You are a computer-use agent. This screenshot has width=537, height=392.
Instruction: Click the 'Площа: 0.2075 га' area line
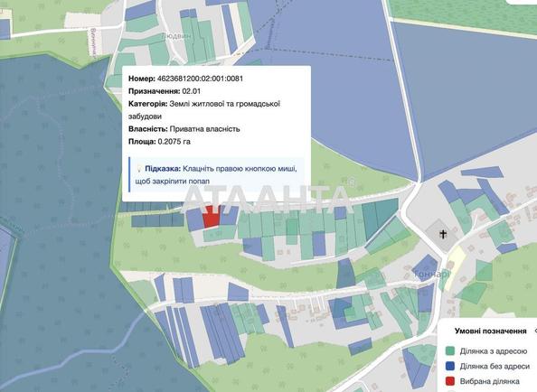click(x=159, y=142)
